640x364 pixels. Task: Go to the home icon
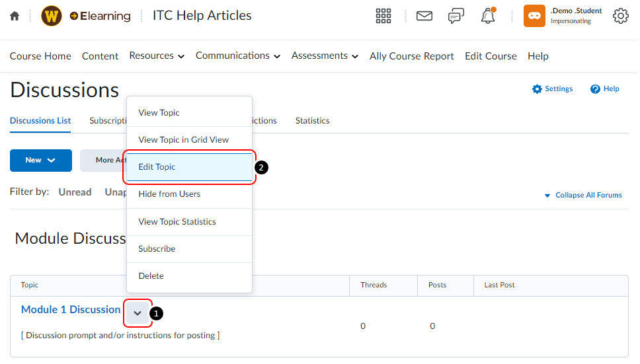pyautogui.click(x=15, y=16)
